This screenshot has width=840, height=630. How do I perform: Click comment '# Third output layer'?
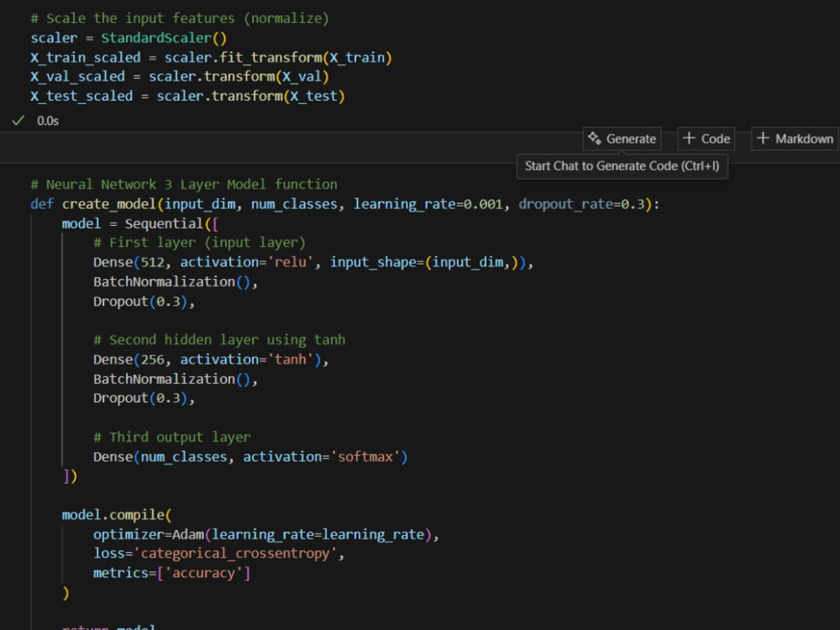(172, 437)
